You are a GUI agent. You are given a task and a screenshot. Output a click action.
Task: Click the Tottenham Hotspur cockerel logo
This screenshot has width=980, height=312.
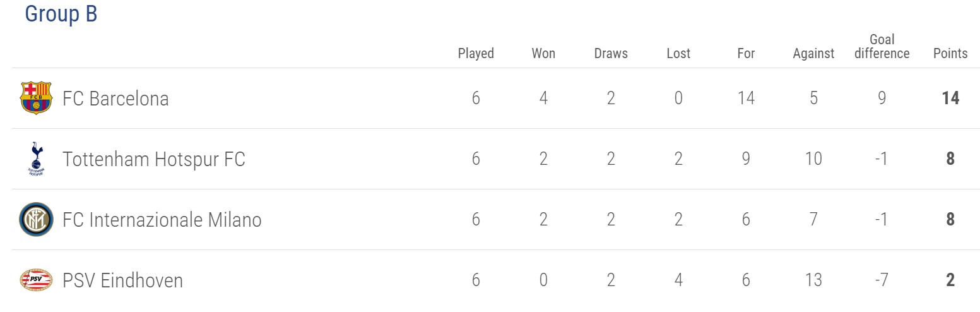pyautogui.click(x=36, y=159)
